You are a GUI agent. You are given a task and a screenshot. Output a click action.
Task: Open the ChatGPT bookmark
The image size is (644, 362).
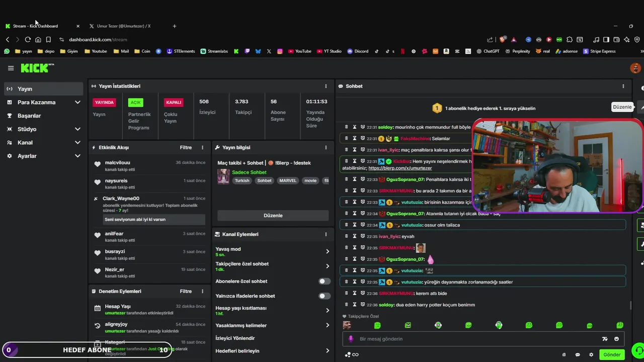[x=488, y=51]
